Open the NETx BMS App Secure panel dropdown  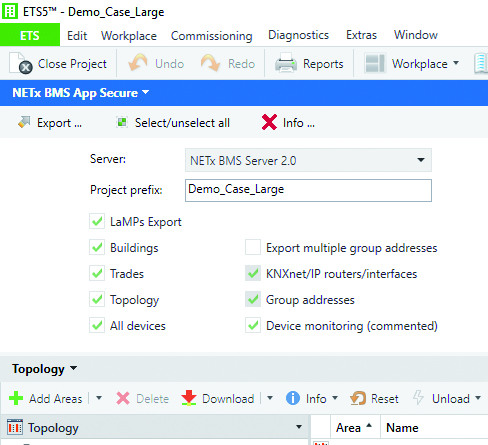(146, 92)
